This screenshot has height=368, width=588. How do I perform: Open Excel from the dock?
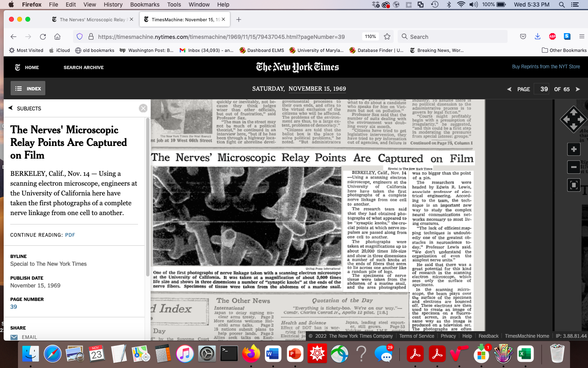click(x=525, y=354)
